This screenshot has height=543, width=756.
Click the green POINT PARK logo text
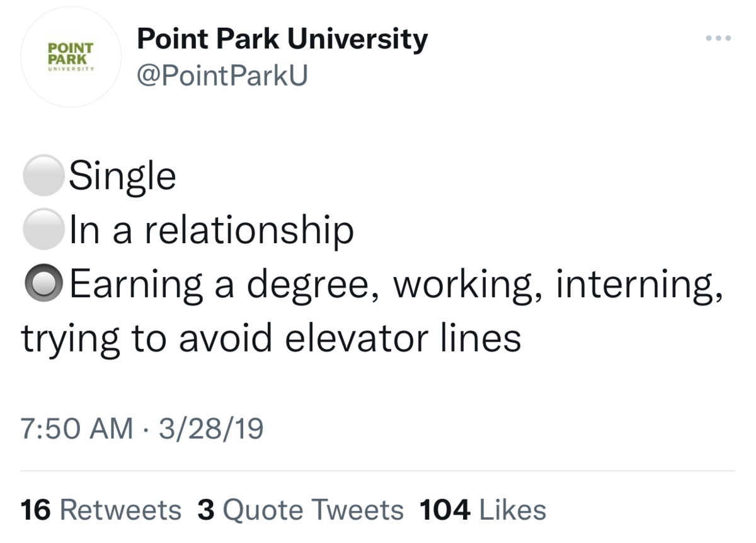[71, 53]
